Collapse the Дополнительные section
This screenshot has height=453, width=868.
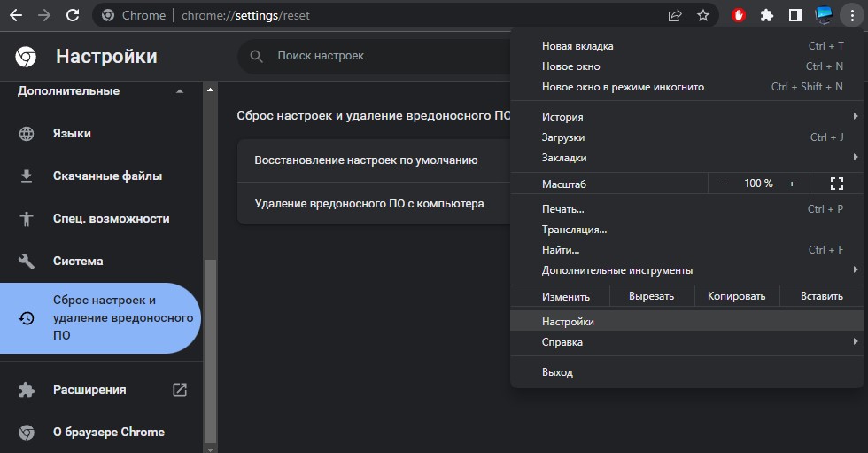click(179, 90)
